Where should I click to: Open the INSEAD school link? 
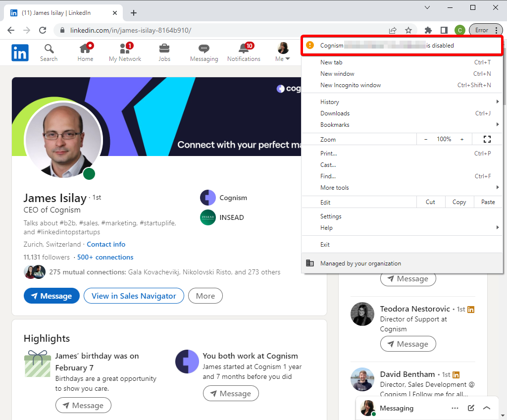[222, 217]
